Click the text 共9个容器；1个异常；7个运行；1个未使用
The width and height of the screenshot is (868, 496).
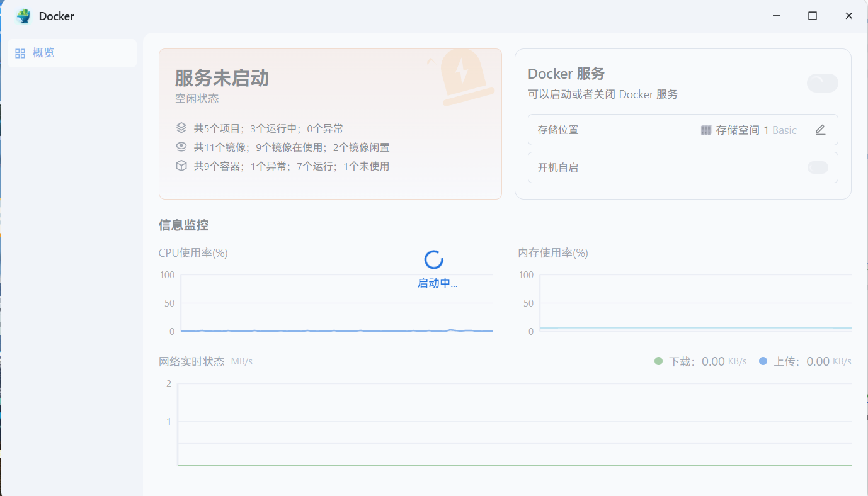click(292, 166)
